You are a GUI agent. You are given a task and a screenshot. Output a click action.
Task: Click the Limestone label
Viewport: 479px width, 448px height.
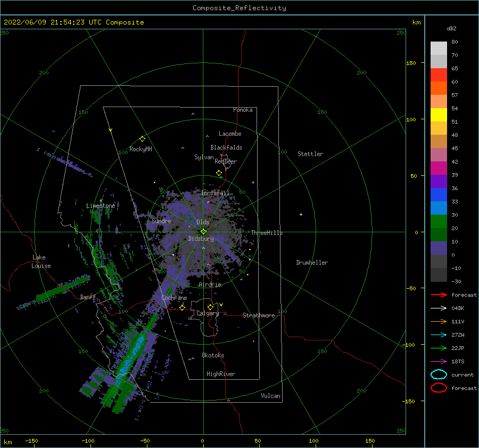(101, 206)
